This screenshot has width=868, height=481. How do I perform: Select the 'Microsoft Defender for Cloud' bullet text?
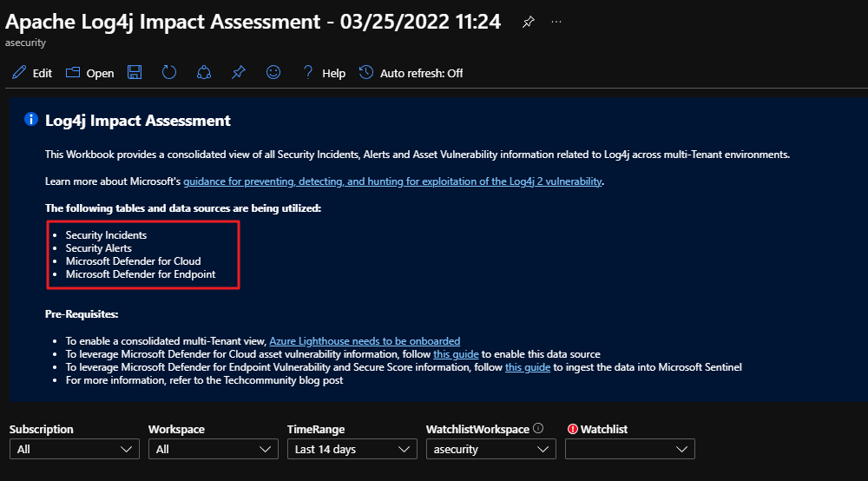[134, 261]
